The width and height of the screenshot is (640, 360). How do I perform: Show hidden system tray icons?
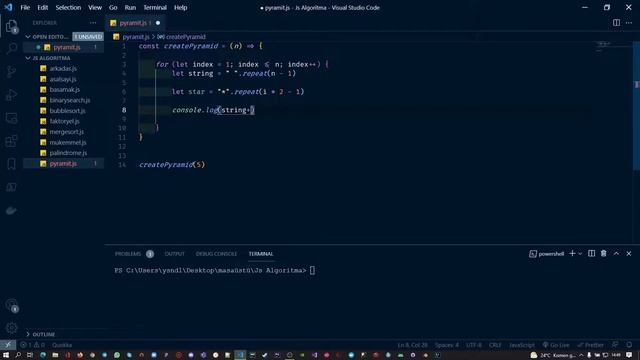581,355
